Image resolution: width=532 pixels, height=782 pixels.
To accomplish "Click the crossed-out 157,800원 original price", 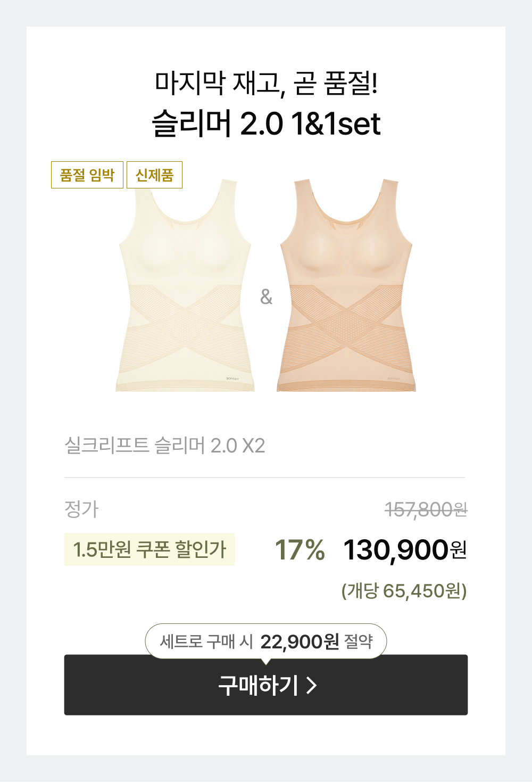I will 426,510.
